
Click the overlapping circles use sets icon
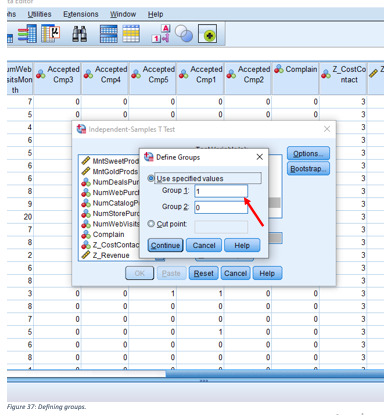click(184, 34)
